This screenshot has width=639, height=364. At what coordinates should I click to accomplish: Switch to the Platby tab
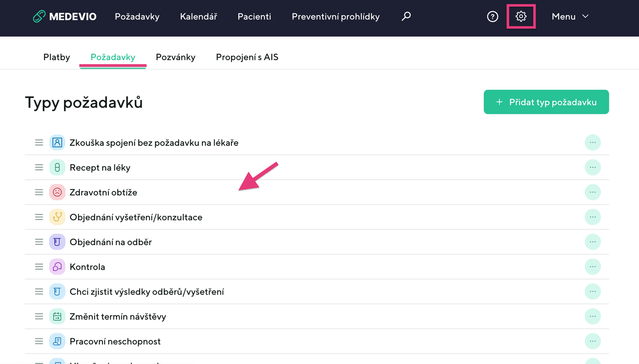tap(57, 57)
